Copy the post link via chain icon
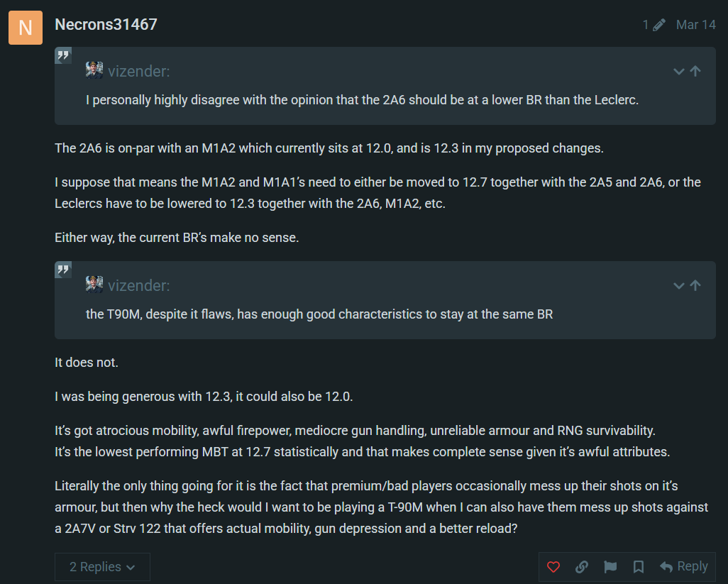The height and width of the screenshot is (584, 728). (581, 566)
